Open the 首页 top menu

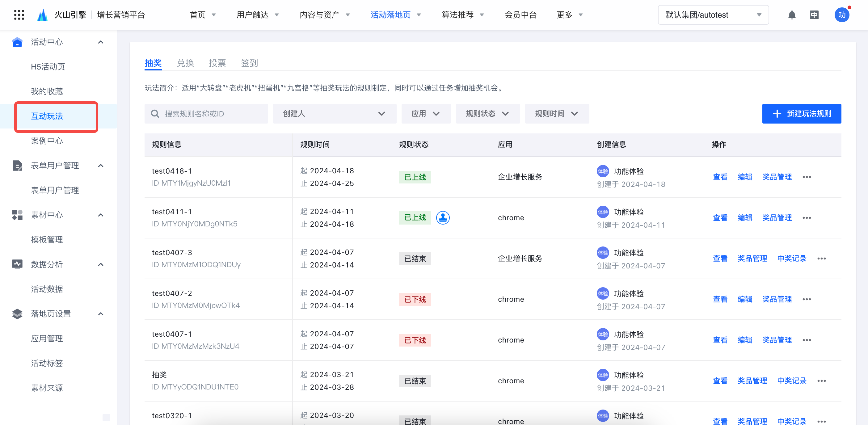point(203,15)
